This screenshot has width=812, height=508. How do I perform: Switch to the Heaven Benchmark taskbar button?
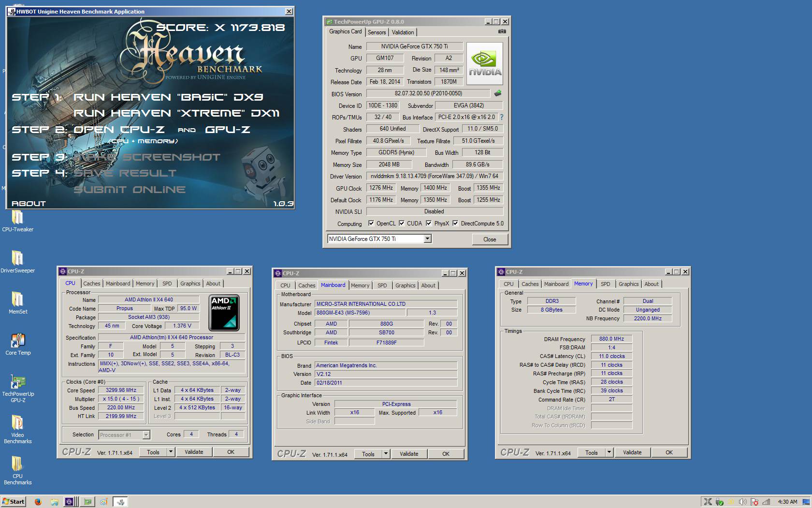tap(121, 502)
